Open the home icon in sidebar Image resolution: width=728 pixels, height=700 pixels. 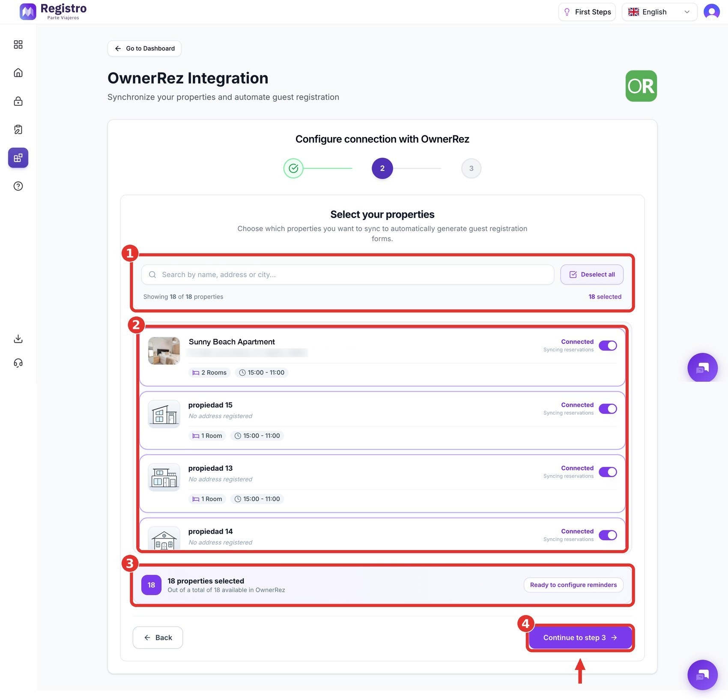18,73
